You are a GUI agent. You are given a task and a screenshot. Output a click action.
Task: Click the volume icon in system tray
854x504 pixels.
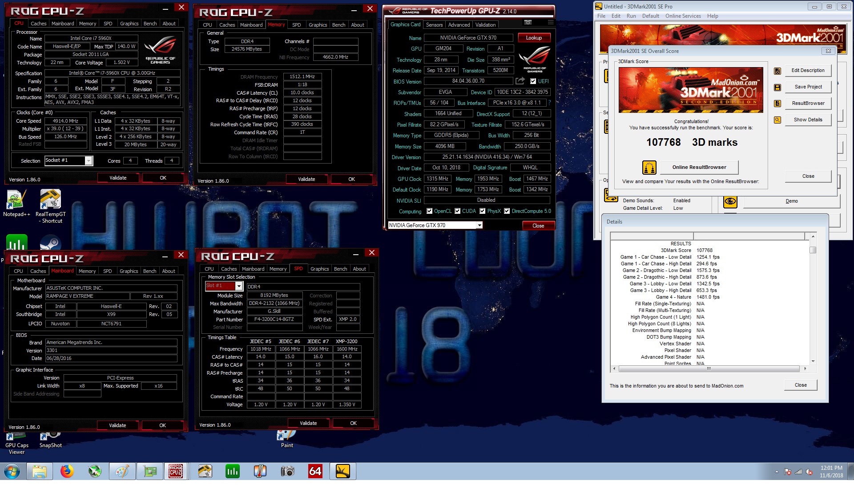click(809, 472)
